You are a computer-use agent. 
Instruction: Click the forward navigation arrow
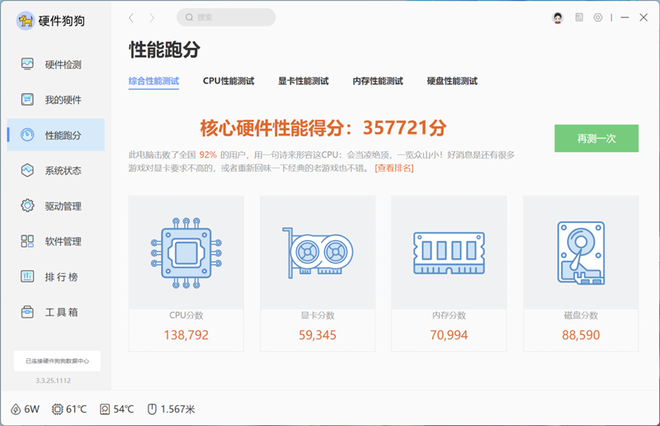152,18
